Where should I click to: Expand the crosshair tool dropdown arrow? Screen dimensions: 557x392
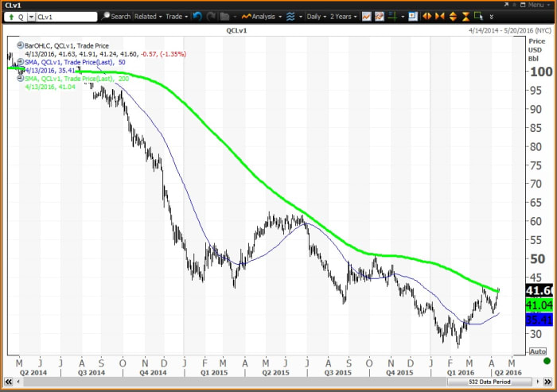coord(403,17)
